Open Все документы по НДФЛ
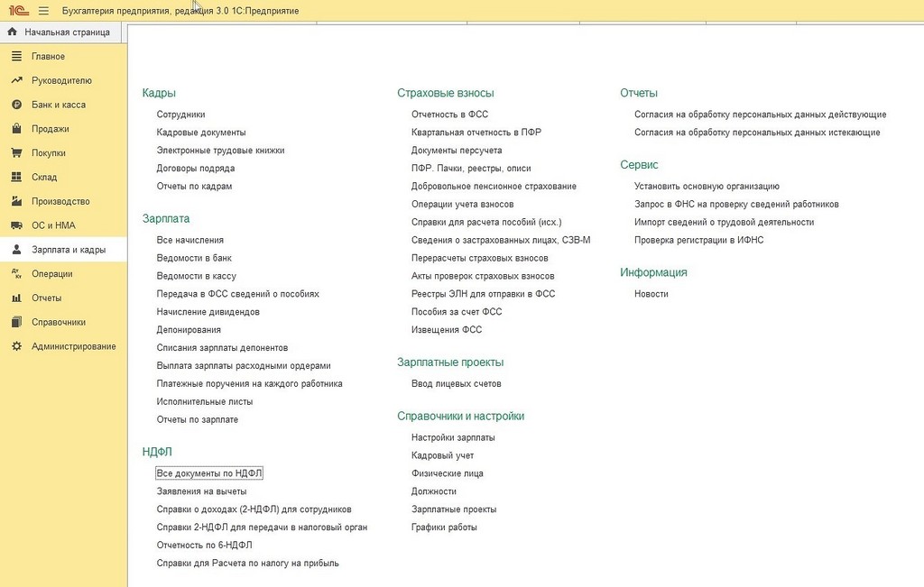The height and width of the screenshot is (587, 924). click(209, 473)
